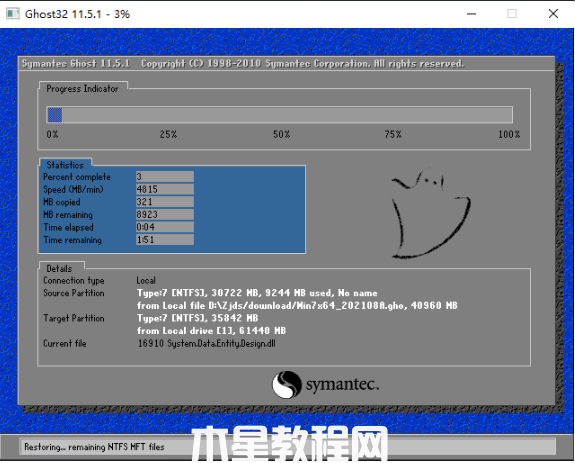575x463 pixels.
Task: Click the Symantec logo emblem
Action: 287,385
